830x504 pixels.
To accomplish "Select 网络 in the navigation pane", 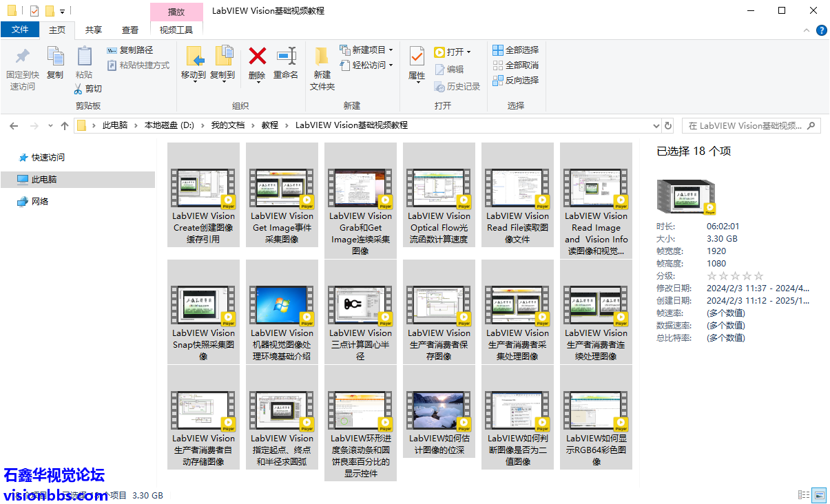I will click(40, 202).
